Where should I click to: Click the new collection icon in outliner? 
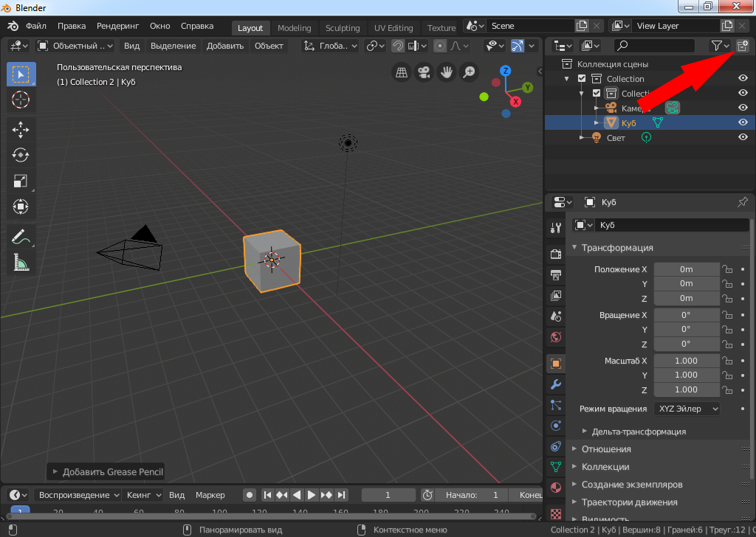[743, 46]
